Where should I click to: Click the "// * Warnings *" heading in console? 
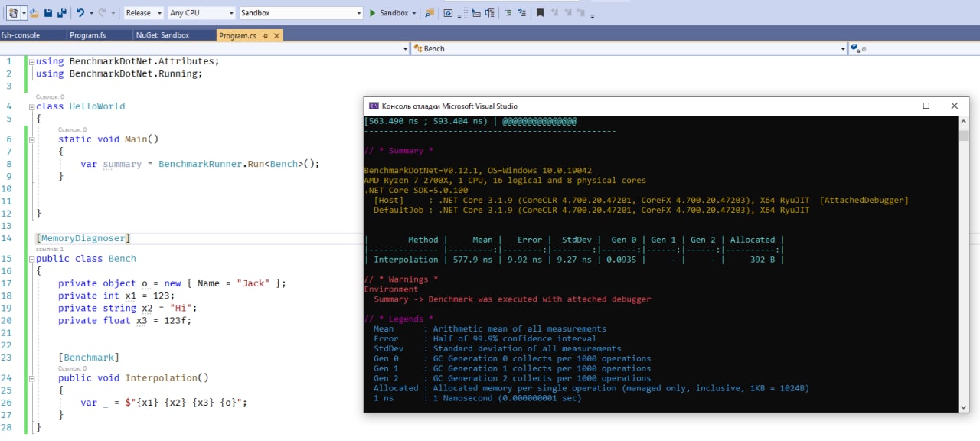tap(401, 279)
